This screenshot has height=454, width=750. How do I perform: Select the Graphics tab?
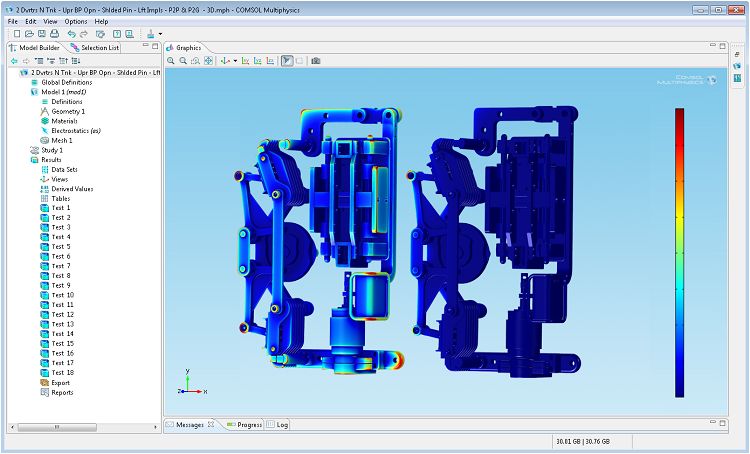pos(184,47)
